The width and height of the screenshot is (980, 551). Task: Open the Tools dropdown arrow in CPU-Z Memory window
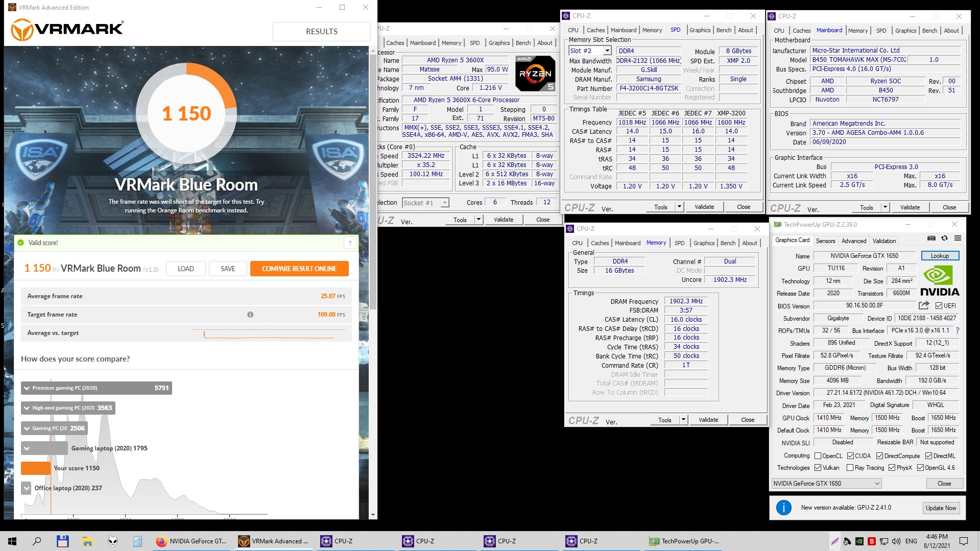coord(683,420)
